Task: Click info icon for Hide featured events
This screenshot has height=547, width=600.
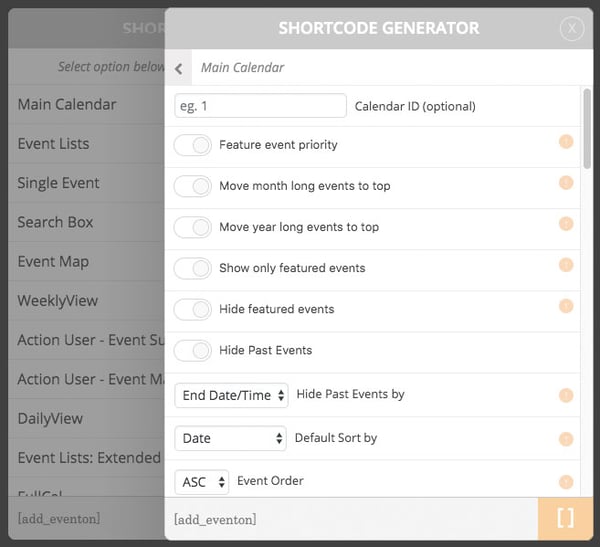Action: (566, 306)
